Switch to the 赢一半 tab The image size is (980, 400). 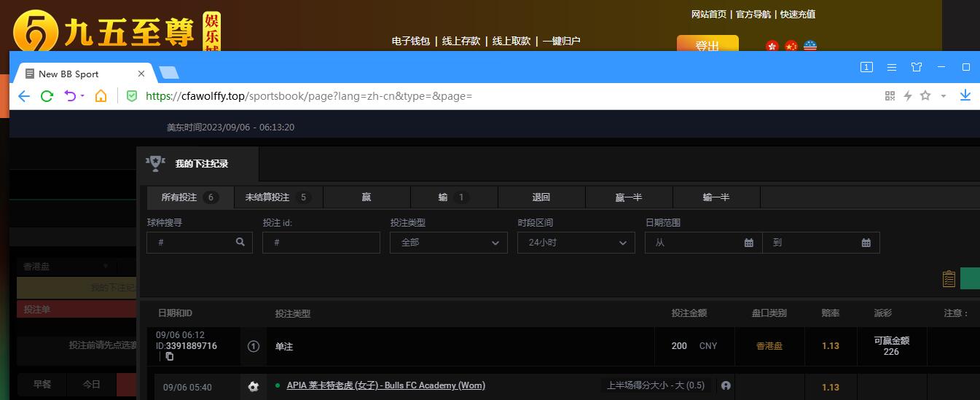tap(629, 197)
